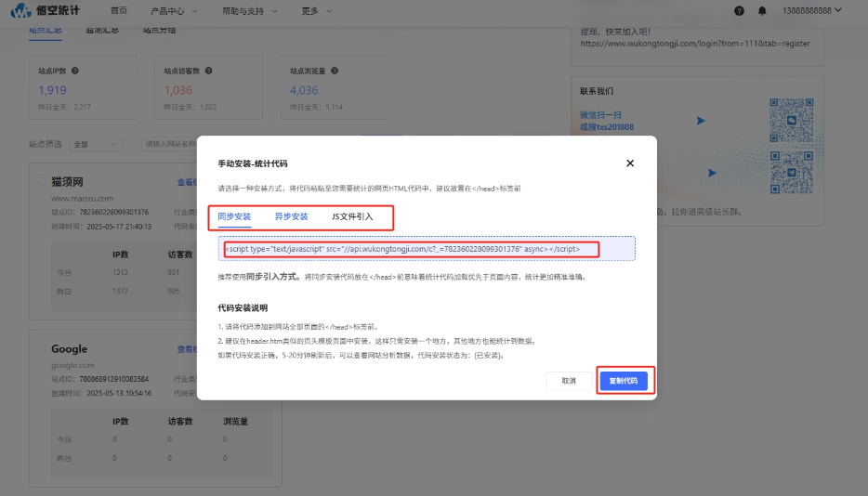Click the 复制代码 button
The image size is (868, 496).
click(624, 381)
